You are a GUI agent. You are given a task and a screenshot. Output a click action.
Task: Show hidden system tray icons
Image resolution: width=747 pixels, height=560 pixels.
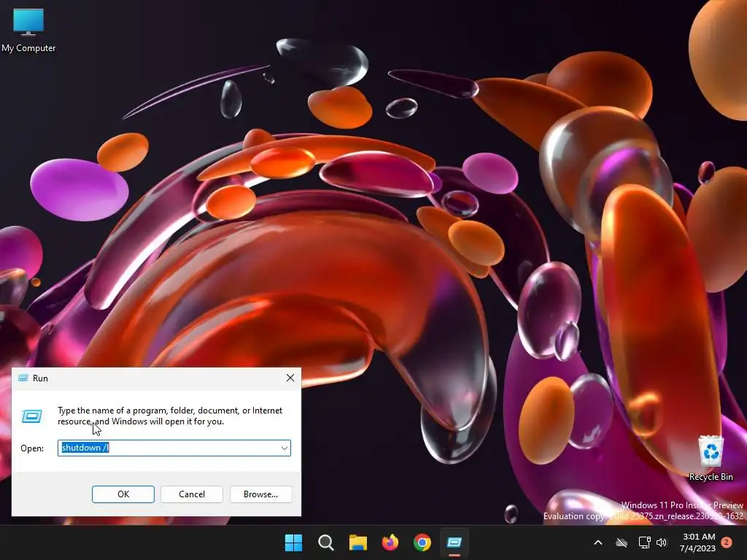[x=598, y=542]
